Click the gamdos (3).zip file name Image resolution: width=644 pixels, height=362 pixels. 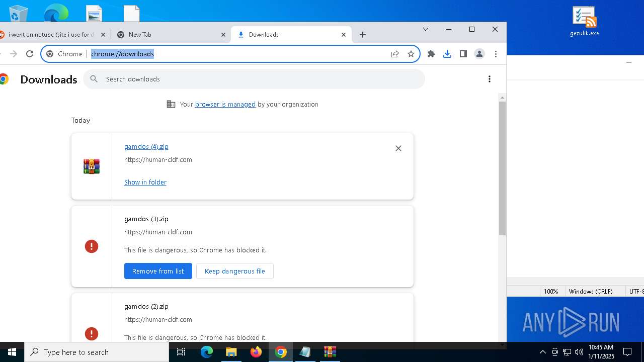click(x=146, y=219)
